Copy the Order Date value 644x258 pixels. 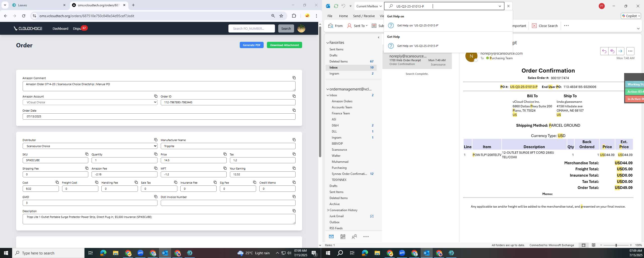[294, 110]
